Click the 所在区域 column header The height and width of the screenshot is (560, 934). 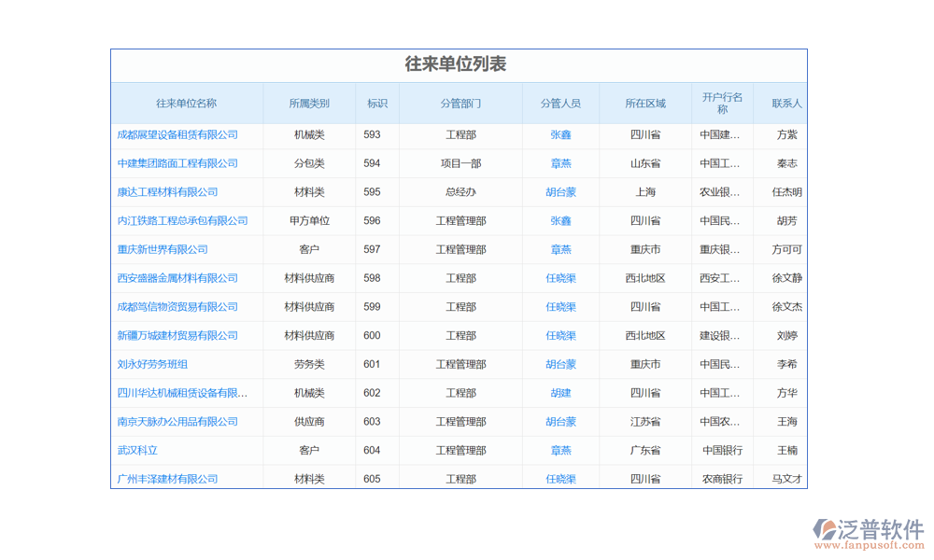pyautogui.click(x=645, y=104)
